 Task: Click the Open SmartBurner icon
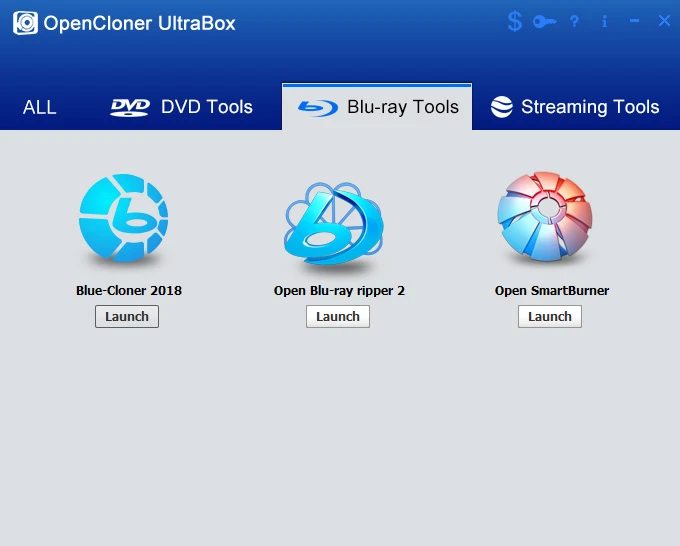click(545, 216)
